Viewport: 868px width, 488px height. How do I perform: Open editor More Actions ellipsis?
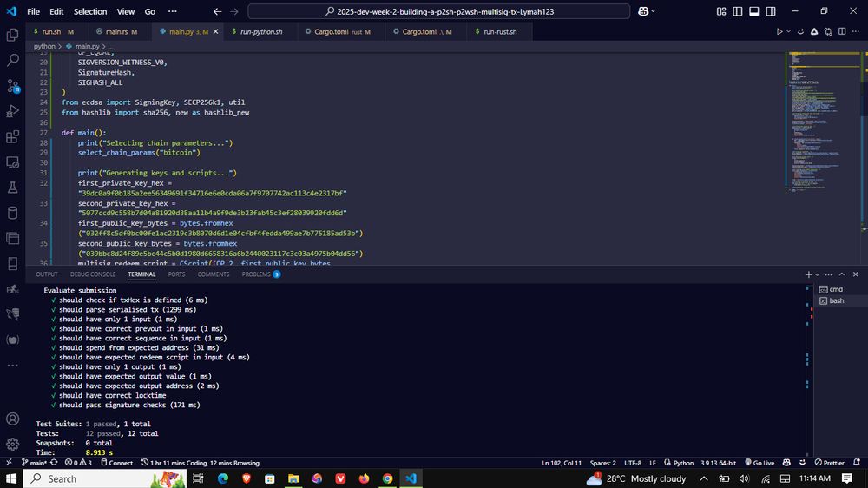pyautogui.click(x=855, y=31)
